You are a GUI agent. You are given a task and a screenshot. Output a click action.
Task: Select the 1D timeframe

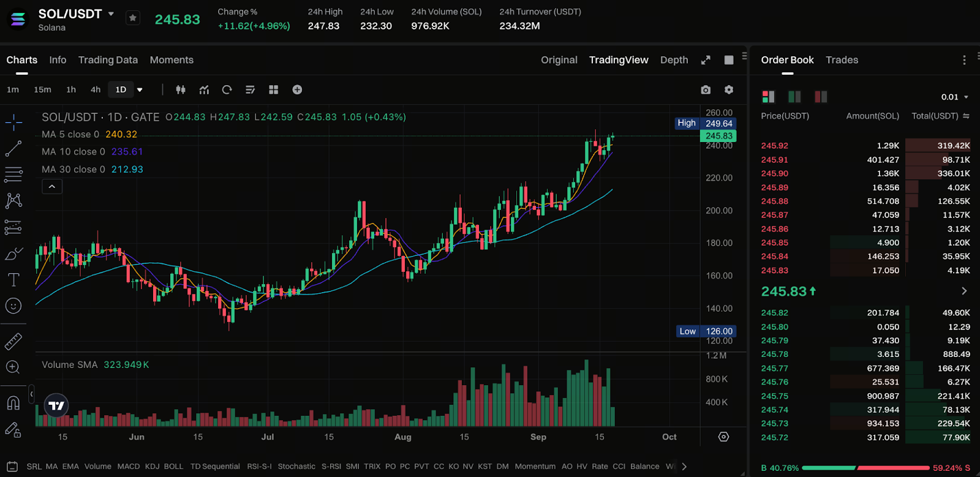coord(121,89)
